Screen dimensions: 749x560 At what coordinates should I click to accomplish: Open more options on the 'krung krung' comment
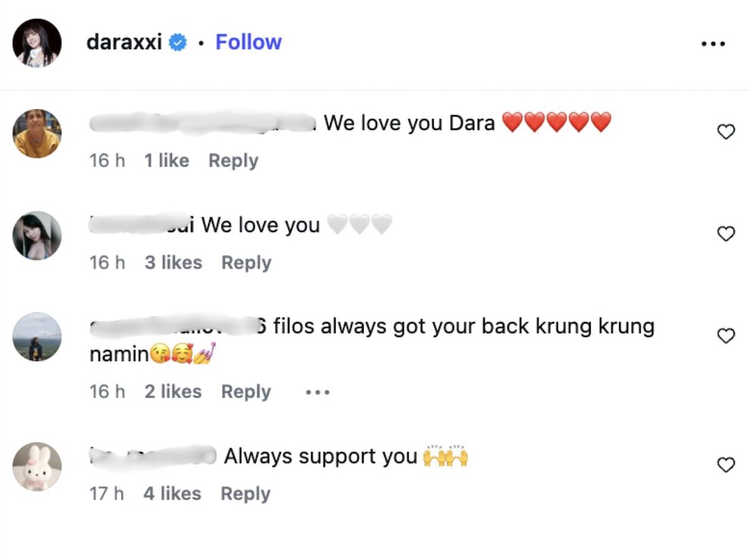[x=317, y=393]
